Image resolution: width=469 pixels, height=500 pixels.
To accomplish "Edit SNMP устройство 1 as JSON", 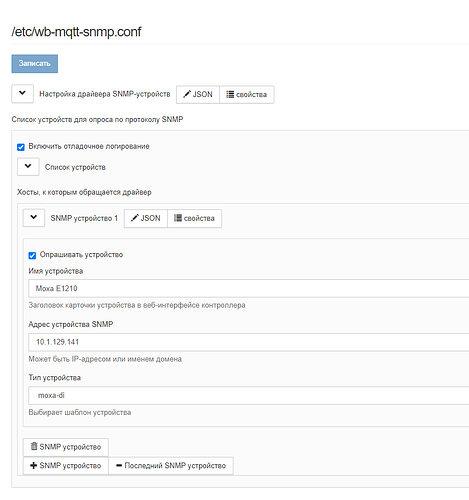I will click(146, 218).
